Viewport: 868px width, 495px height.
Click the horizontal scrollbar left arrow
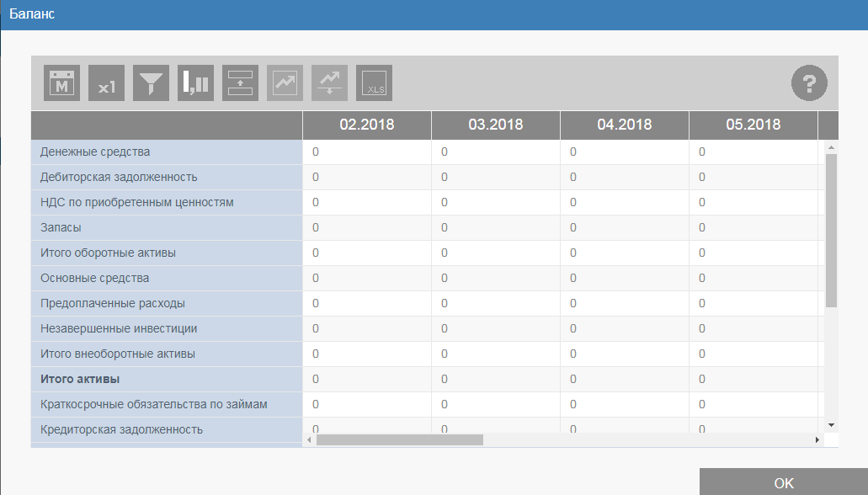[x=309, y=439]
